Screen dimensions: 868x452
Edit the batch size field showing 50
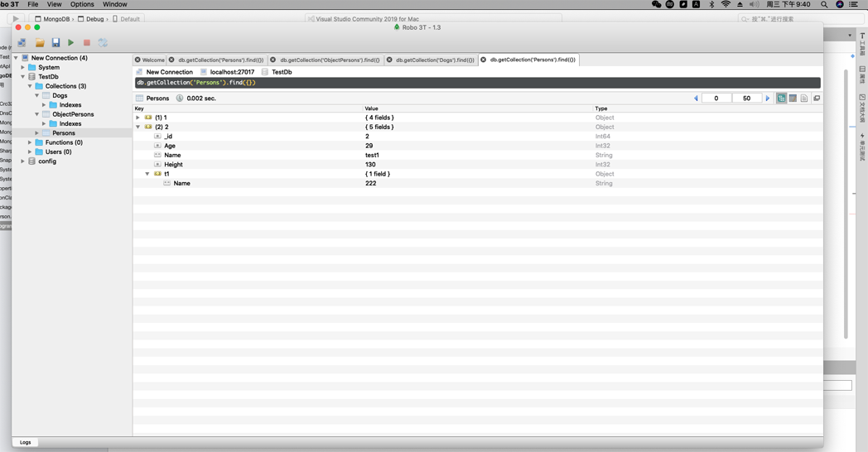[x=747, y=98]
